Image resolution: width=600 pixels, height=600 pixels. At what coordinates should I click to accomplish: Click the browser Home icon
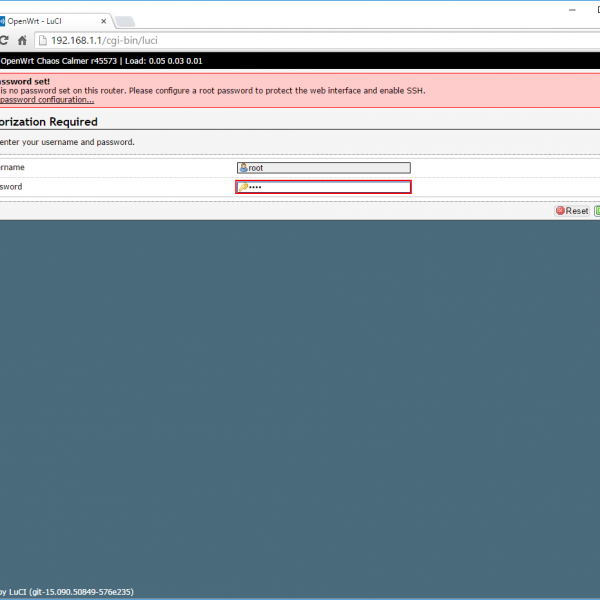click(22, 40)
